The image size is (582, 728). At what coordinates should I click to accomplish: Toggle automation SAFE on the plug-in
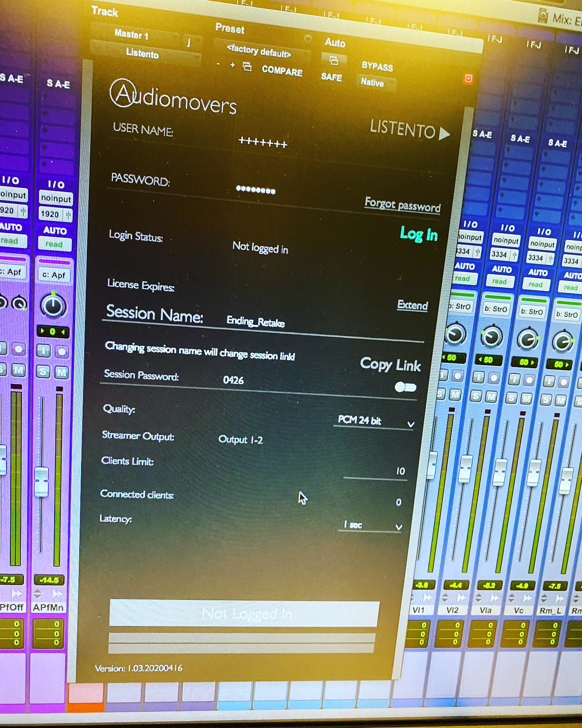332,77
